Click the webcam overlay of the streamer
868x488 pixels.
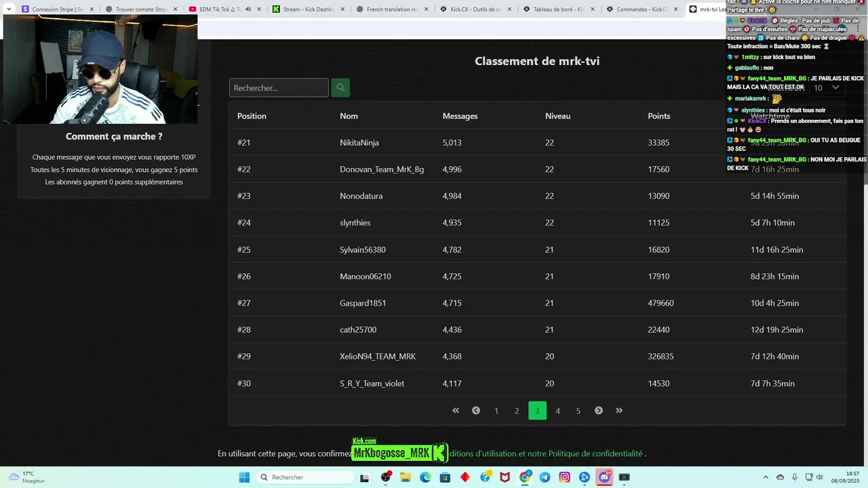[x=100, y=69]
